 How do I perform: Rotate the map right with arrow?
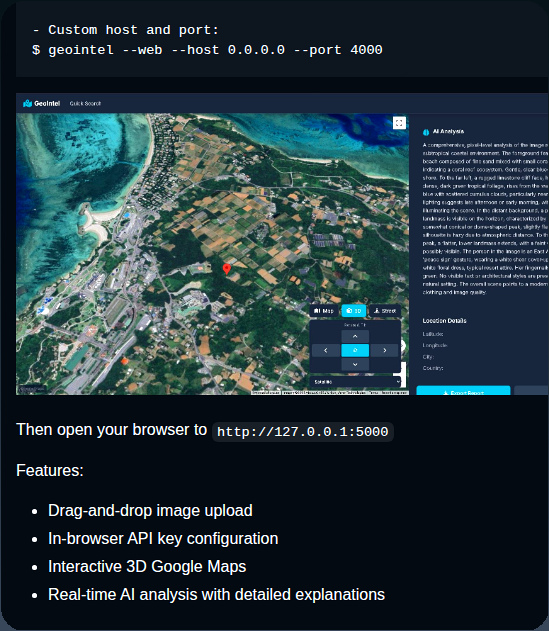(x=384, y=350)
